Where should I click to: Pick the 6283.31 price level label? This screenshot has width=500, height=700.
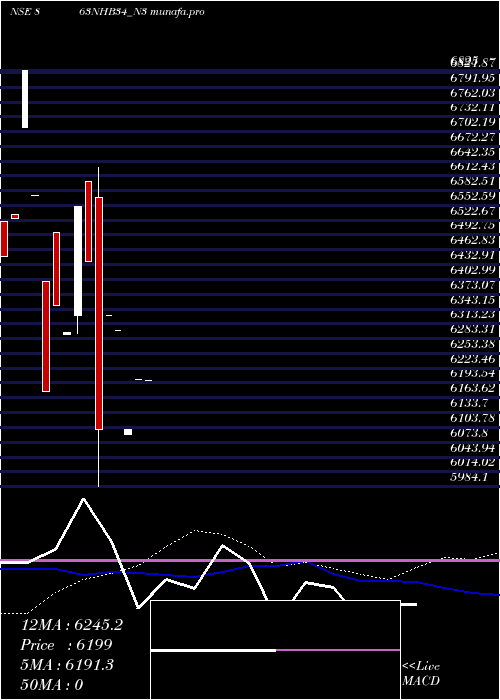472,329
